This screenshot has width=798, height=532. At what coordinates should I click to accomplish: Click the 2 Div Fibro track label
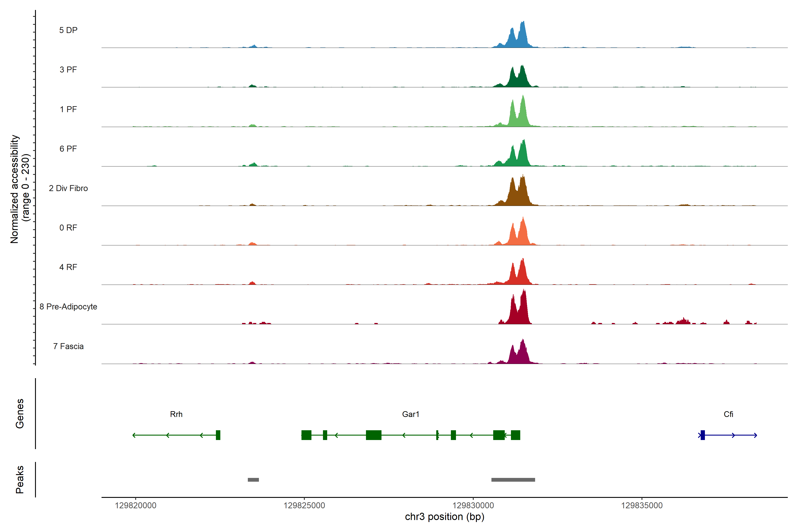coord(68,188)
